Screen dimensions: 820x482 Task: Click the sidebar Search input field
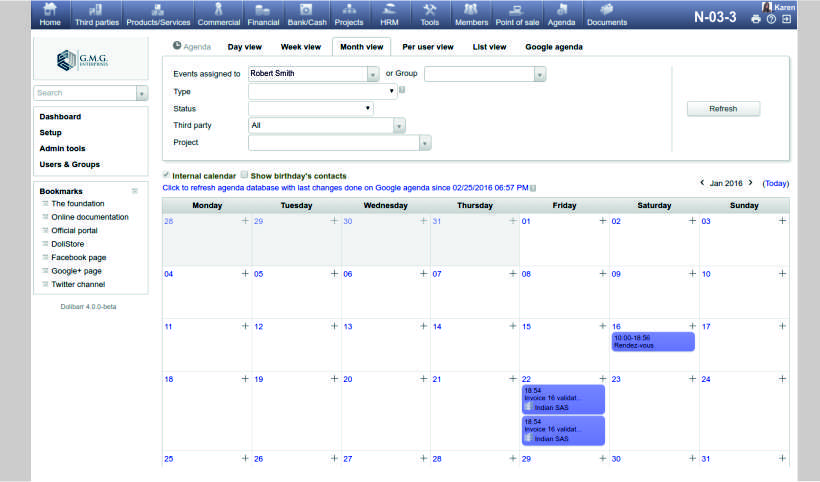(x=84, y=93)
